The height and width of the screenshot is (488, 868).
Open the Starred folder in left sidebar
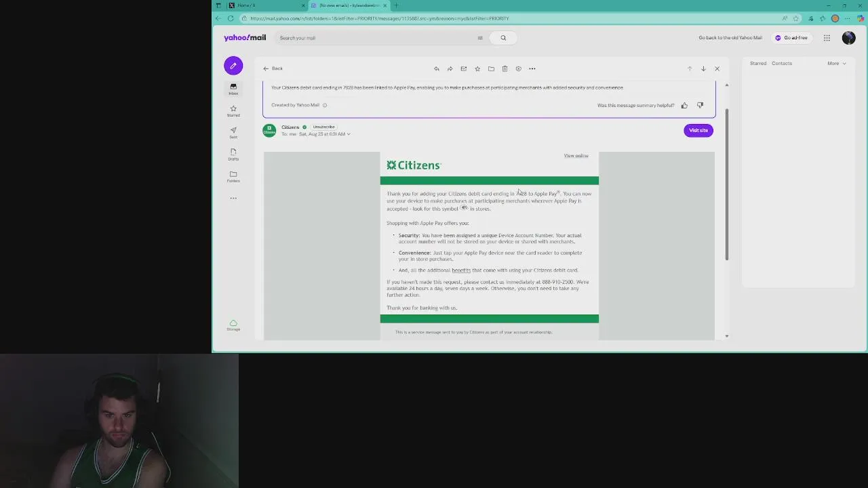[x=233, y=110]
